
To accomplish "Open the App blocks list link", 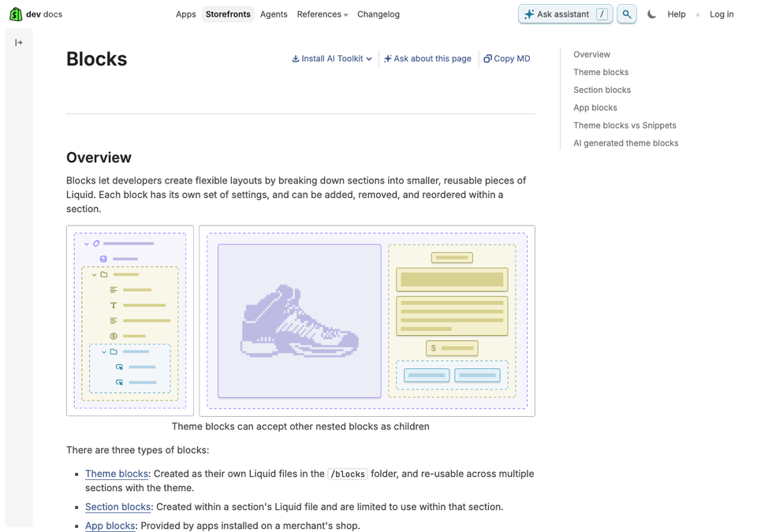I will point(110,526).
